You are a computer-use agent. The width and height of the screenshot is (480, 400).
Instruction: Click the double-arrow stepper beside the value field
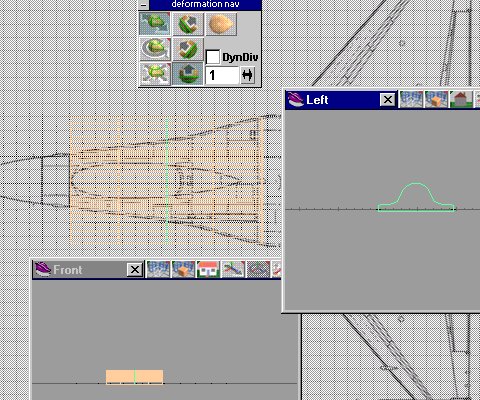247,75
